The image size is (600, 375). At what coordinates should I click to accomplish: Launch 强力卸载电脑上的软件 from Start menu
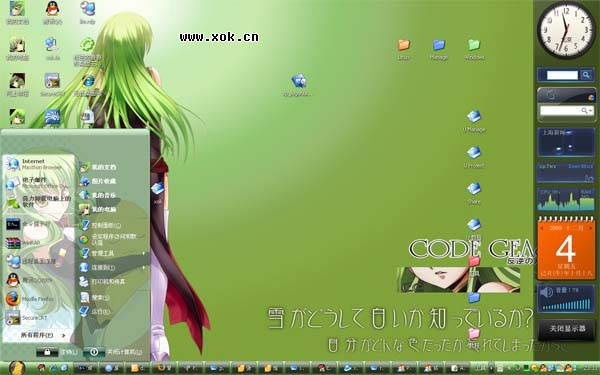point(38,201)
